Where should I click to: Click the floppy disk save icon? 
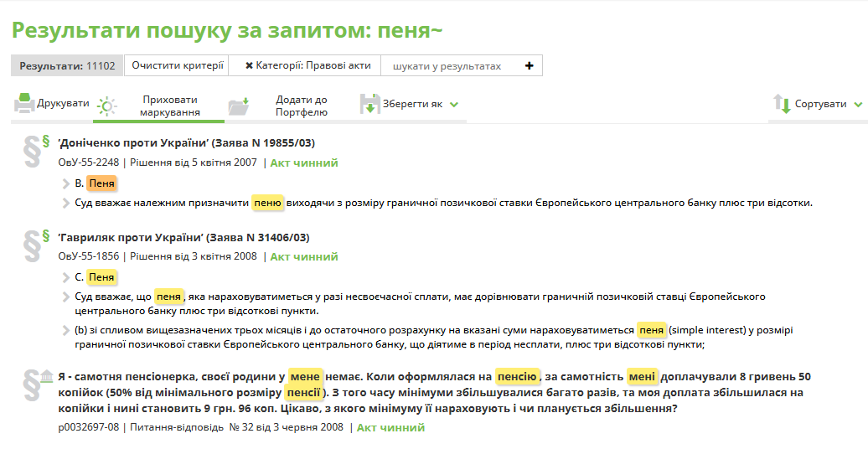tap(369, 104)
